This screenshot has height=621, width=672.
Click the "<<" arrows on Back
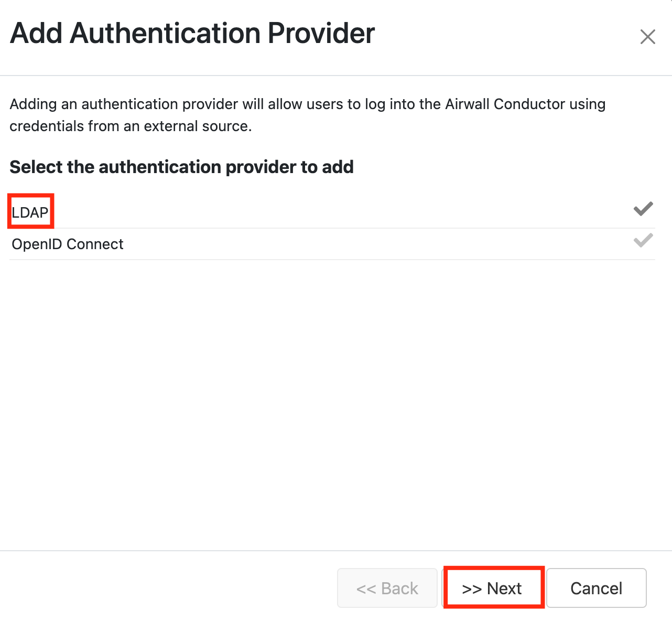(366, 589)
